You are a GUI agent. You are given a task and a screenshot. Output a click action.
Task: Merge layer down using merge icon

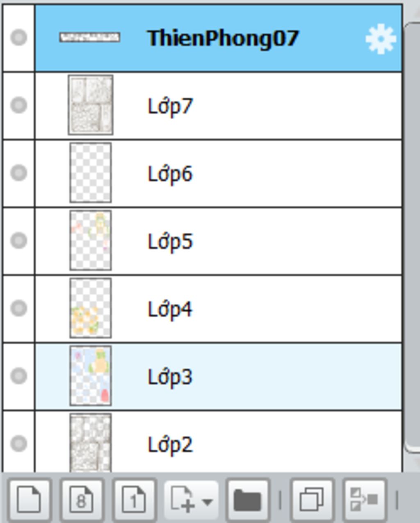coord(365,499)
